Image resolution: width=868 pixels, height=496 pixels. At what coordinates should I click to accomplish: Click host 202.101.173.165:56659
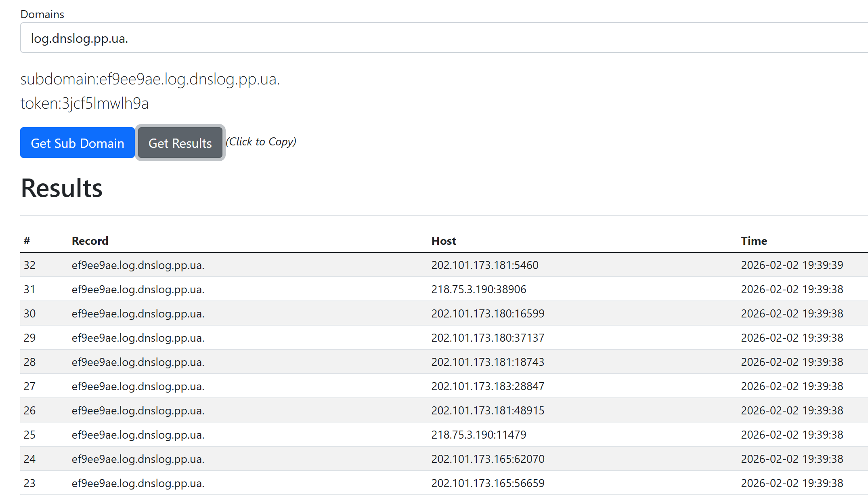(487, 483)
